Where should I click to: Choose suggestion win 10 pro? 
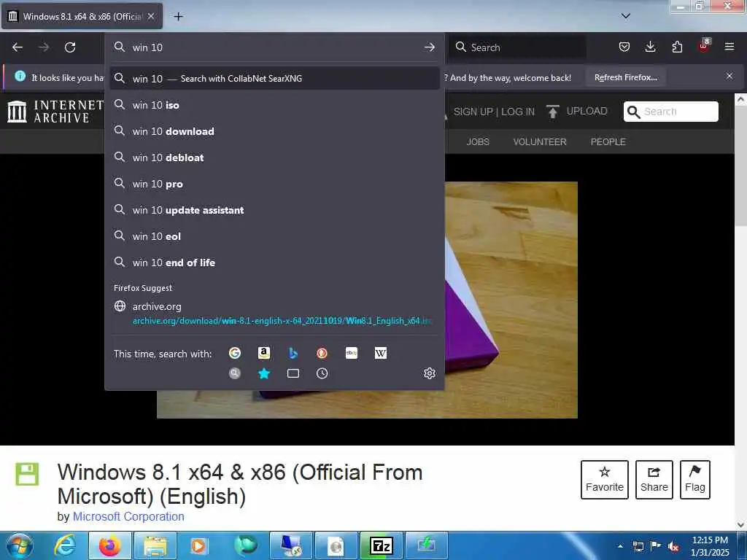point(274,183)
